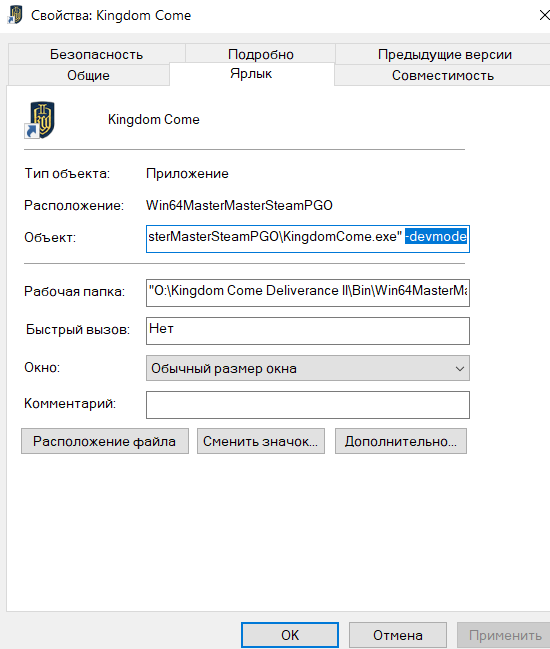
Task: Open the Обычный размер окна combo box
Action: coord(307,368)
